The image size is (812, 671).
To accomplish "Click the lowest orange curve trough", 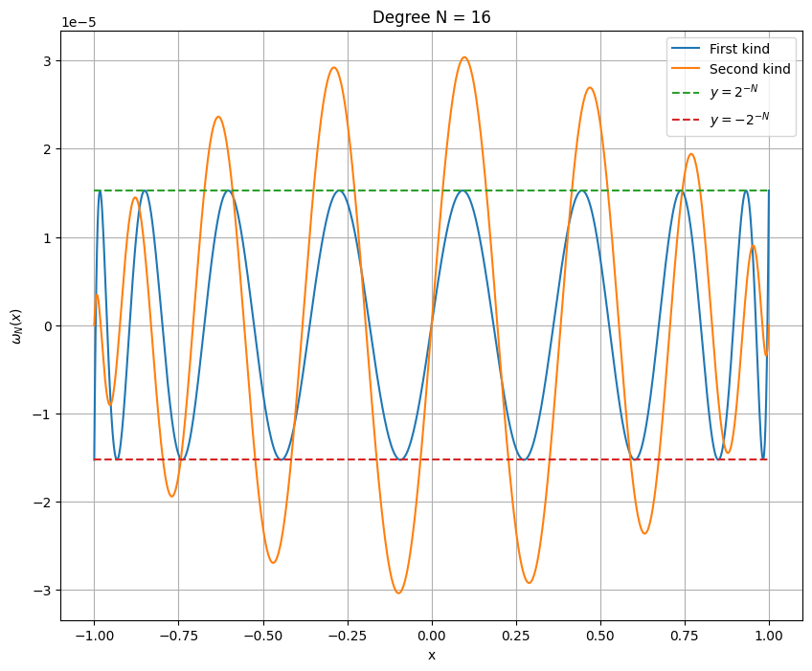I will tap(399, 593).
